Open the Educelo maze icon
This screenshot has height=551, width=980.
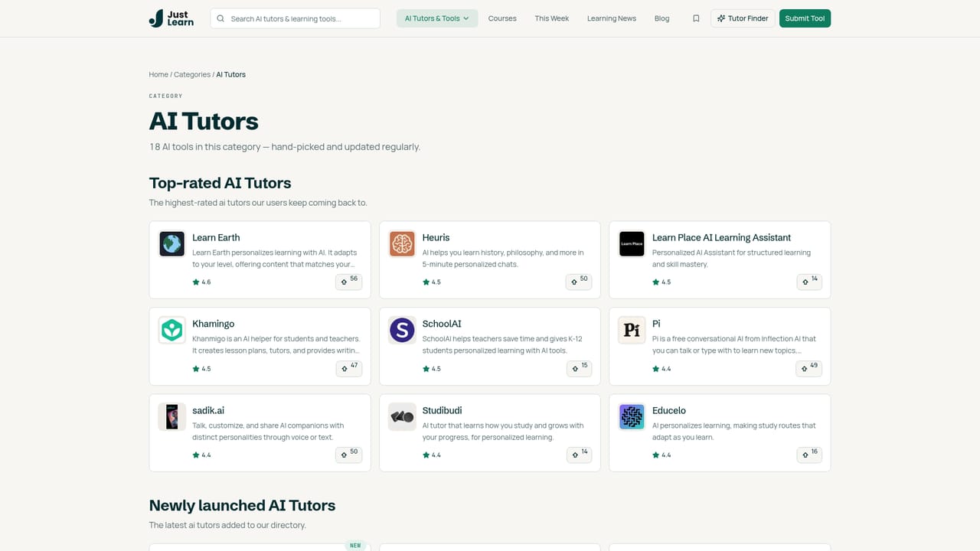(632, 417)
